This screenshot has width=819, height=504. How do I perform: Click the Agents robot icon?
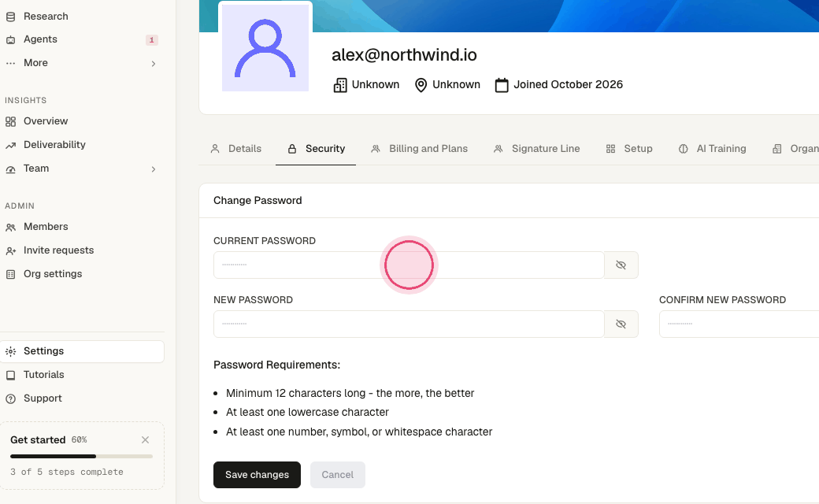[10, 39]
